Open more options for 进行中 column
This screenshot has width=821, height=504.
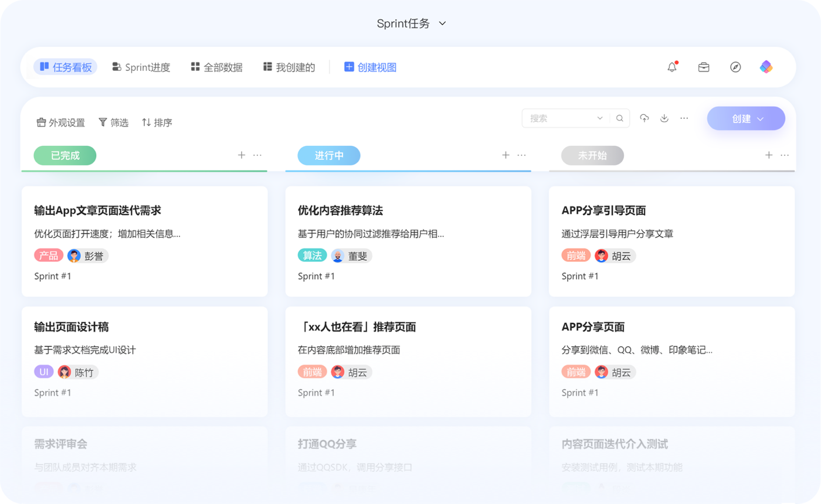(521, 155)
